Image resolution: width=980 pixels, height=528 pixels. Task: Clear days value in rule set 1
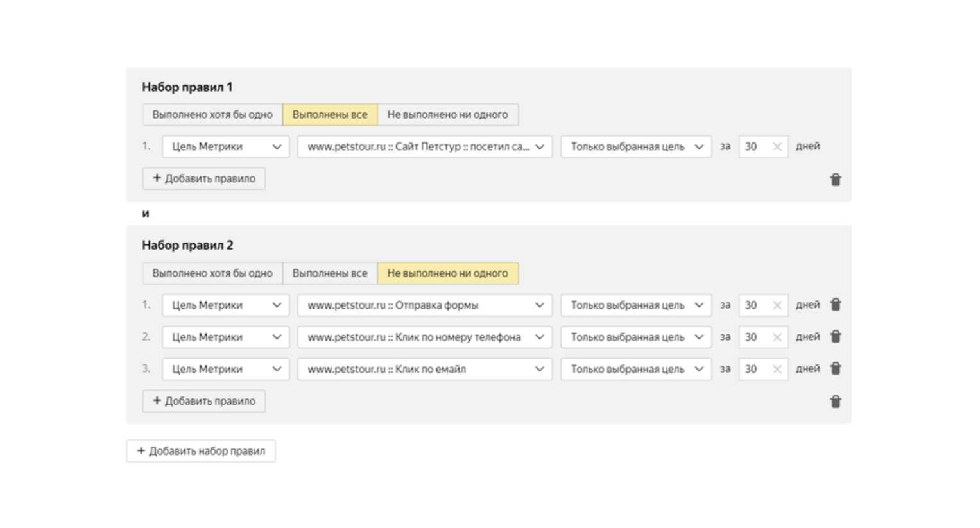coord(777,147)
